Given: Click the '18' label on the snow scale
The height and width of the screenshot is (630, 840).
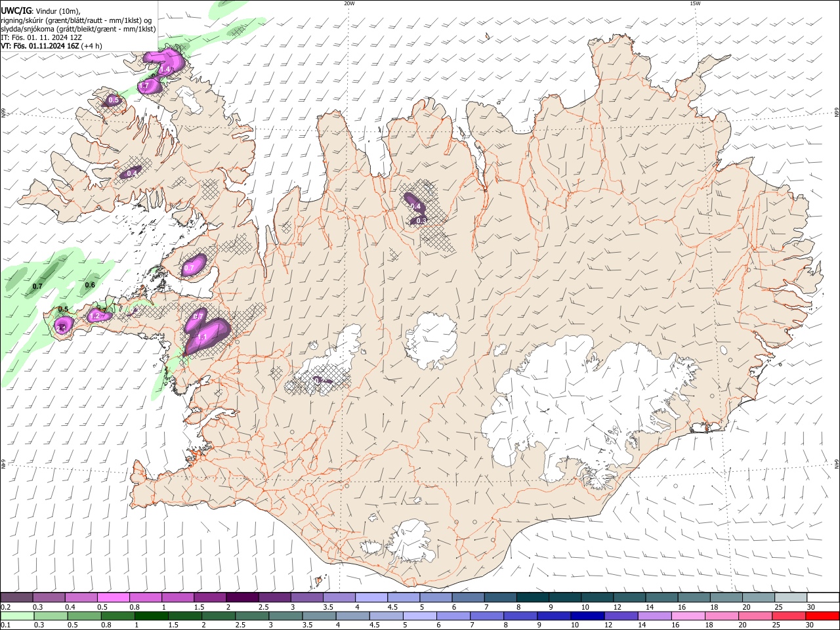Looking at the screenshot, I should pyautogui.click(x=714, y=607).
